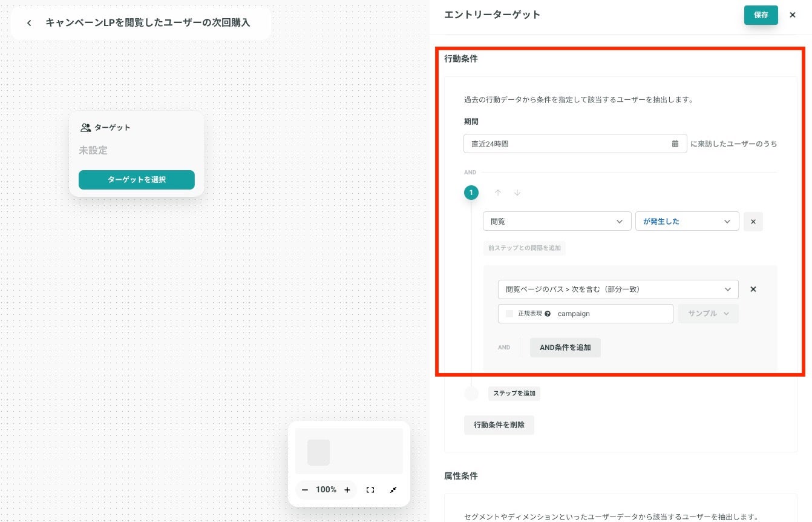Open the 直近24時間 period field

575,144
